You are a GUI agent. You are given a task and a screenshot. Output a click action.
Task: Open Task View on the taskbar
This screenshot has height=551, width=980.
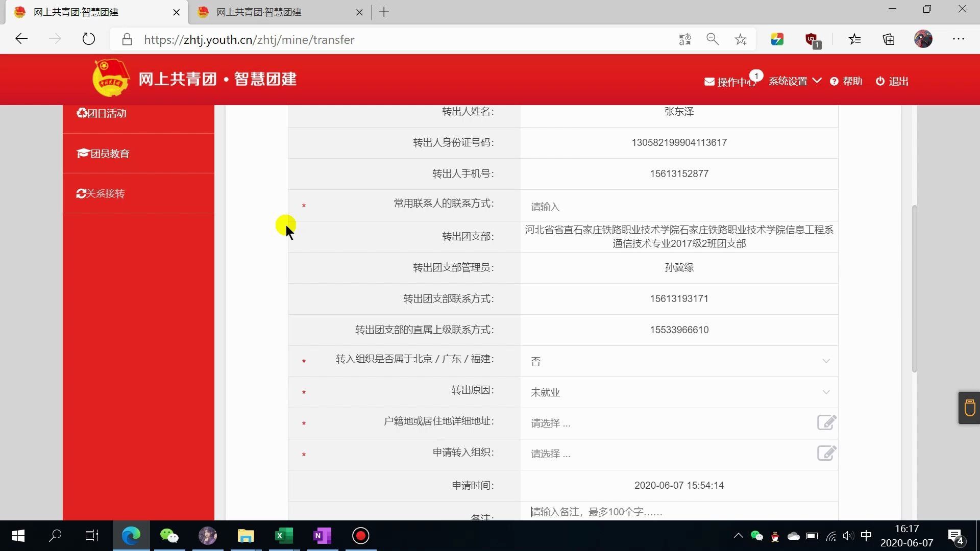pyautogui.click(x=92, y=536)
